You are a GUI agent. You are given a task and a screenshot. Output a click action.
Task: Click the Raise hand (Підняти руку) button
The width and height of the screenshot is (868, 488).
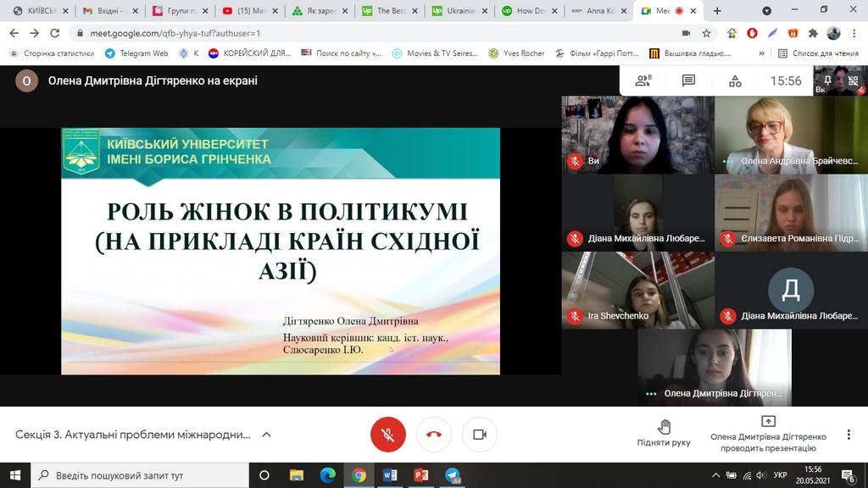(x=664, y=433)
